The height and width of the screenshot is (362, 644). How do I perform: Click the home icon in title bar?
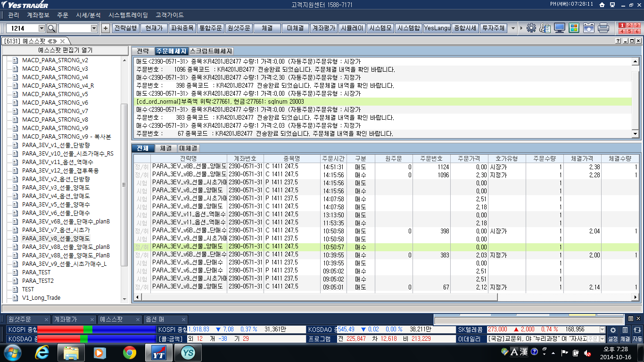(602, 5)
